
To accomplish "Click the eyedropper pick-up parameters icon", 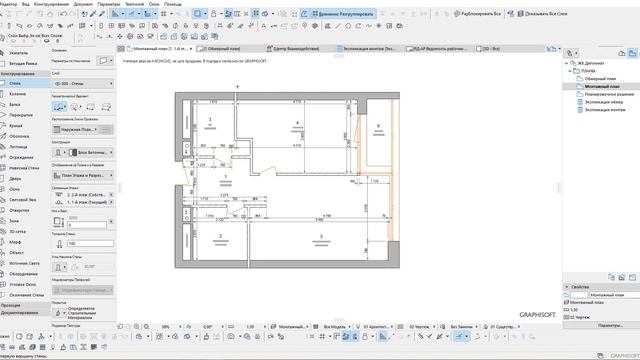I will pos(93,14).
